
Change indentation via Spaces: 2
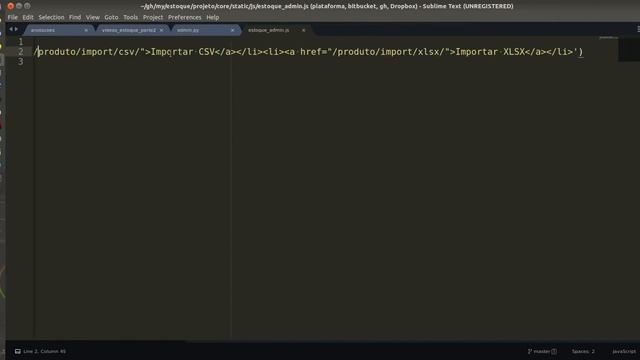[583, 351]
